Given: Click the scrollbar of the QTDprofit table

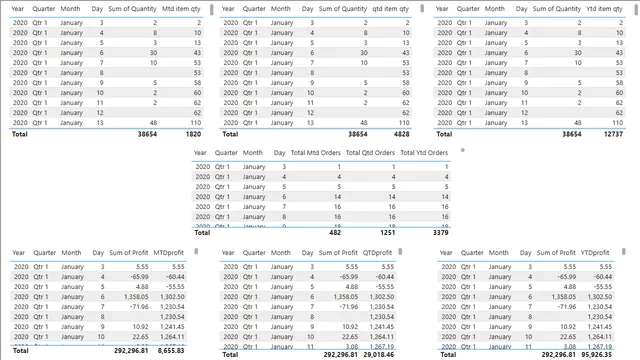Looking at the screenshot, I should point(400,251).
